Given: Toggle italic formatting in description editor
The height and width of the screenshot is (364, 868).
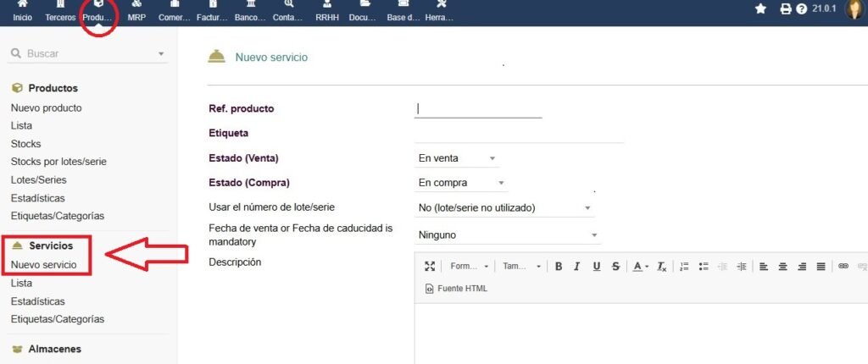Looking at the screenshot, I should click(577, 266).
